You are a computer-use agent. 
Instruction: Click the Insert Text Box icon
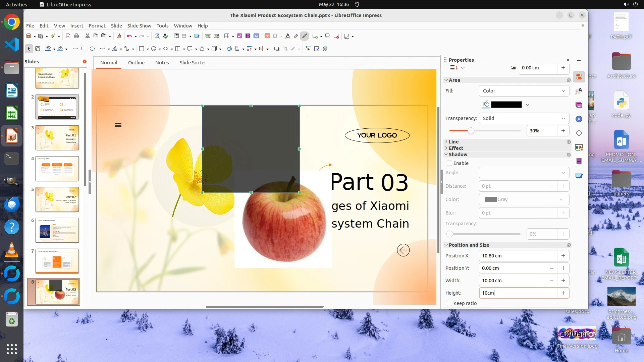[267, 36]
